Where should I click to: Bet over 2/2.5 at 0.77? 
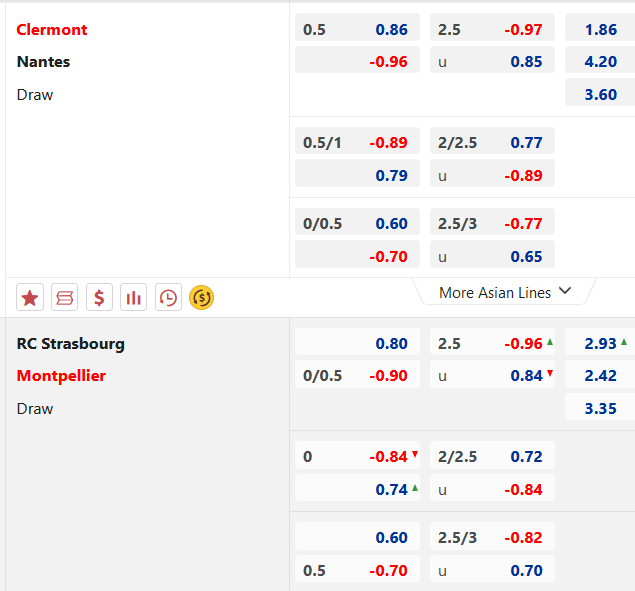point(492,141)
